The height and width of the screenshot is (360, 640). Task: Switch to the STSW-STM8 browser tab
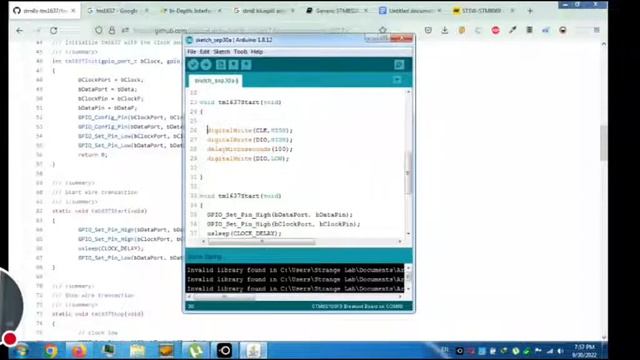coord(482,11)
